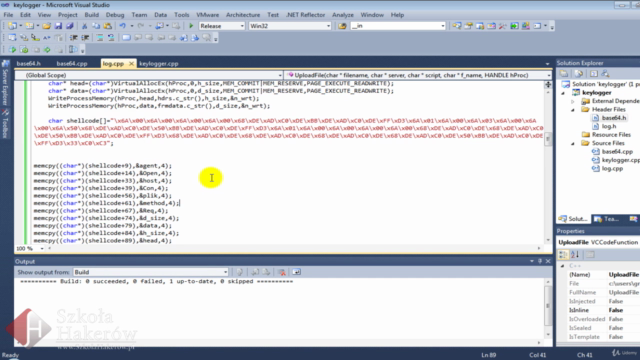Open the Find combo box dropdown

click(x=442, y=26)
